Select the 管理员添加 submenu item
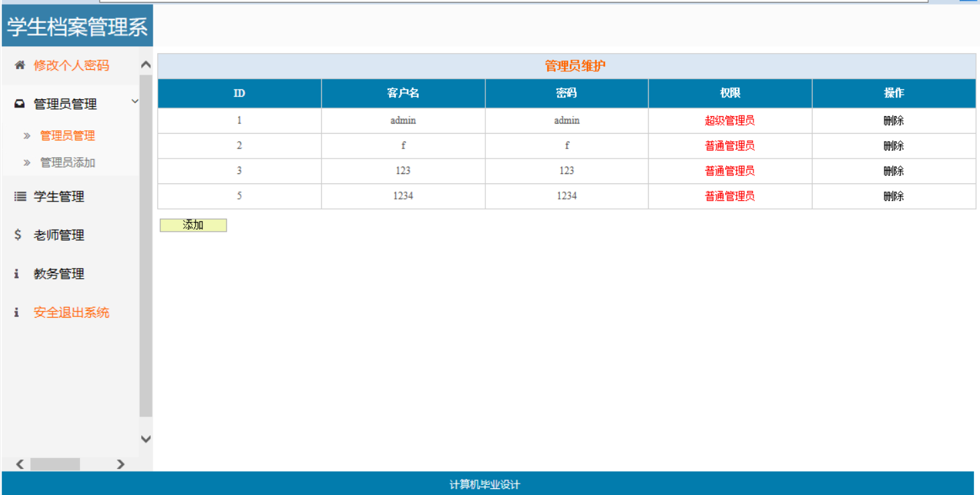 tap(67, 163)
